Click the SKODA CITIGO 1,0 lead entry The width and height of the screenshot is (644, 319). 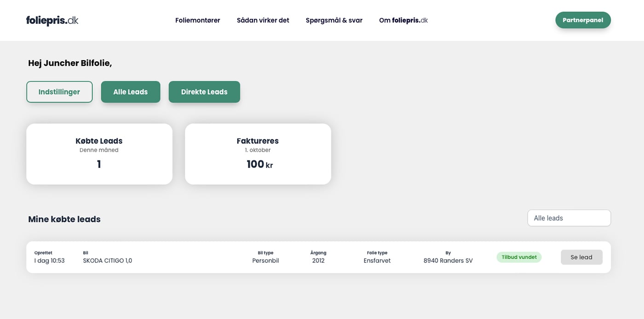pyautogui.click(x=107, y=261)
